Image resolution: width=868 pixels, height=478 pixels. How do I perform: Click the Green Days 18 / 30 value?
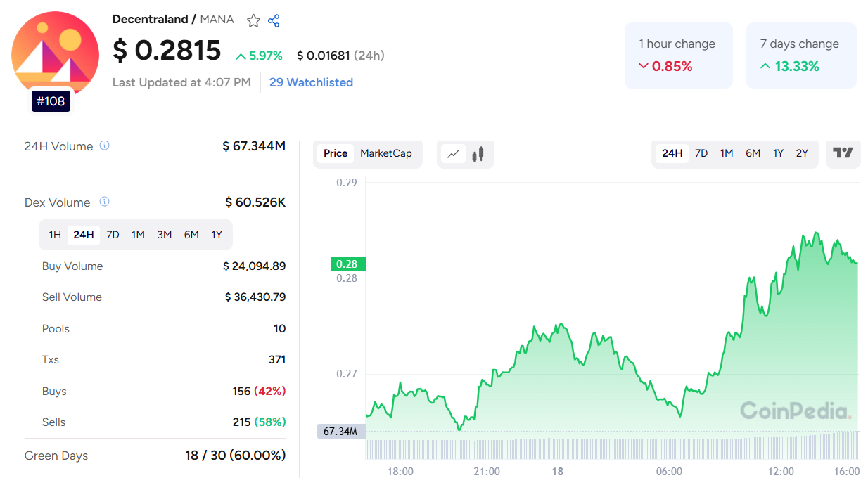coord(236,456)
